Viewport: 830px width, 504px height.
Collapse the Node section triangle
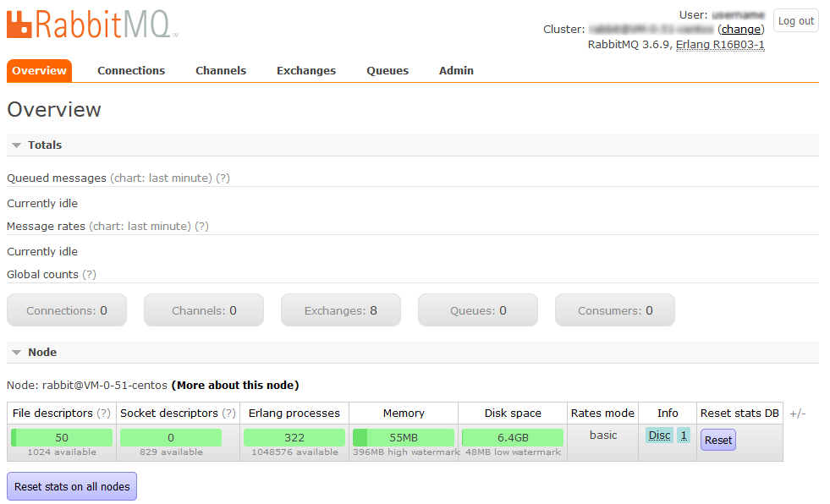click(16, 353)
